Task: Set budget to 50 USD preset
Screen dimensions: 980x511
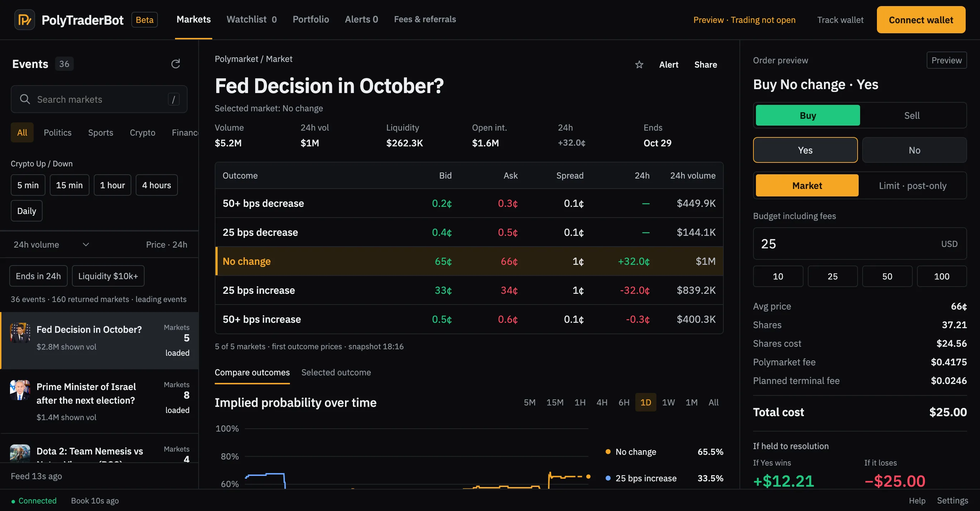Action: click(x=887, y=276)
